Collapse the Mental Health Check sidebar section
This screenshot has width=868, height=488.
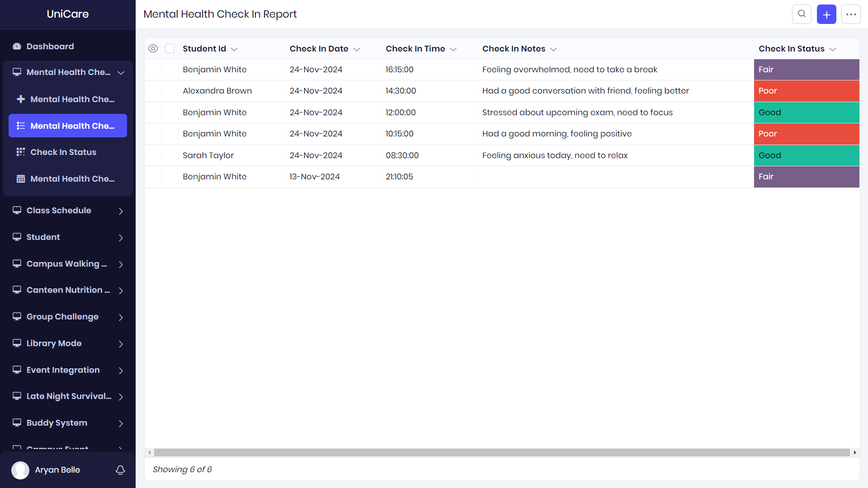pyautogui.click(x=121, y=73)
